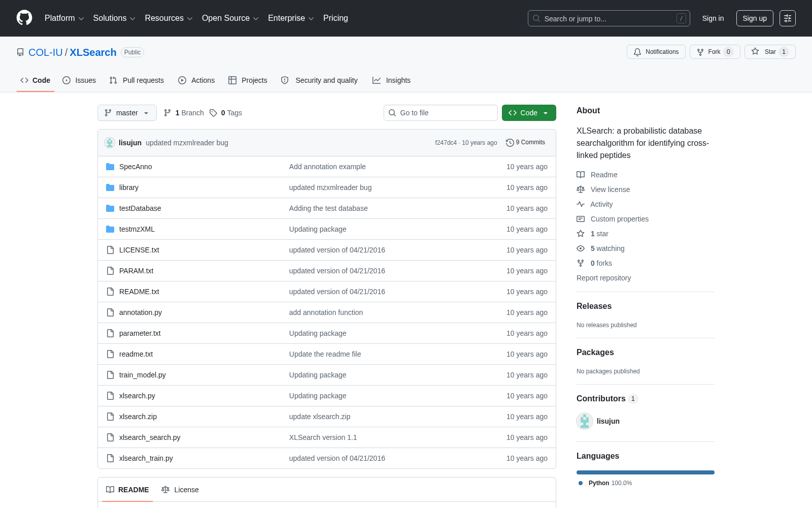Click the GitHub logo icon
The image size is (812, 508).
coord(24,18)
